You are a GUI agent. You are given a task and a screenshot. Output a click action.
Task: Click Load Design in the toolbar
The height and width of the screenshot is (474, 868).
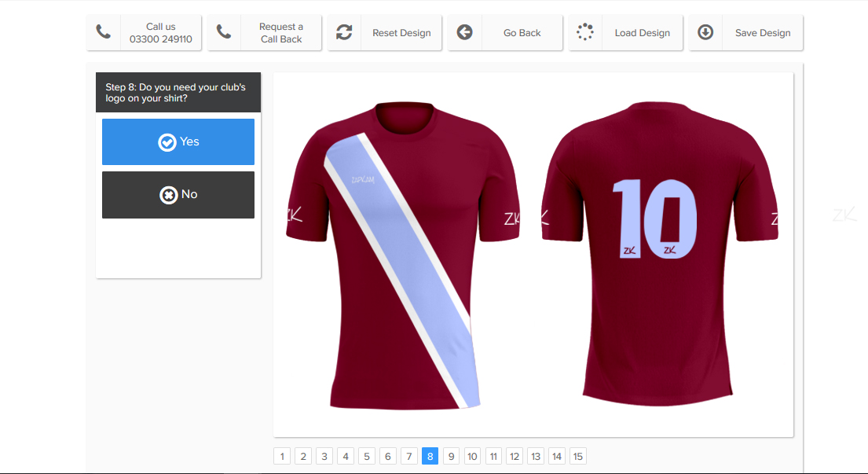click(x=643, y=32)
